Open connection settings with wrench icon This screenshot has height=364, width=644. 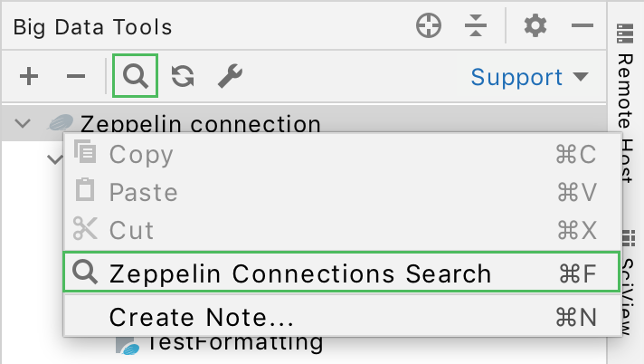(x=229, y=77)
